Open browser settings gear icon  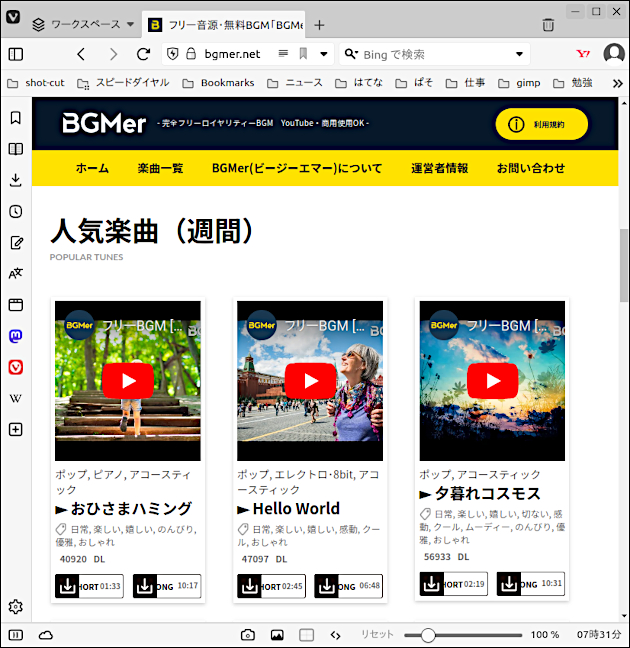[16, 607]
